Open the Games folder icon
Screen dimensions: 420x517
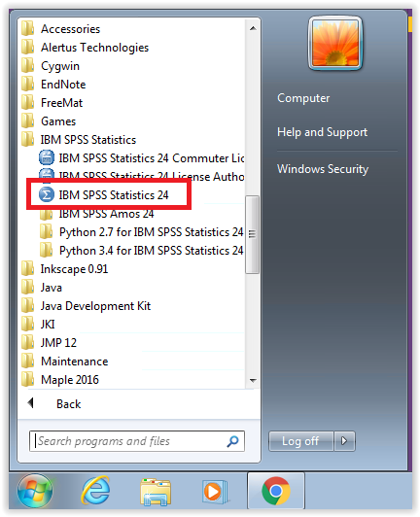coord(28,121)
